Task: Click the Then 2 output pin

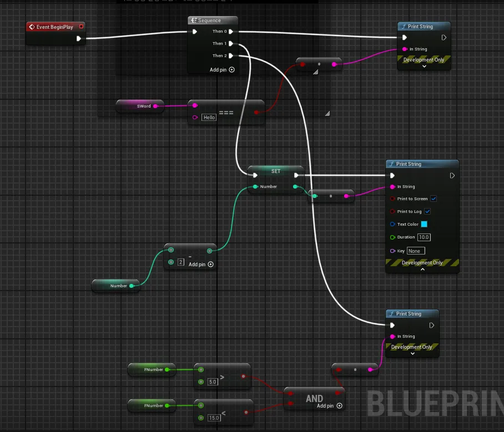Action: click(x=231, y=55)
